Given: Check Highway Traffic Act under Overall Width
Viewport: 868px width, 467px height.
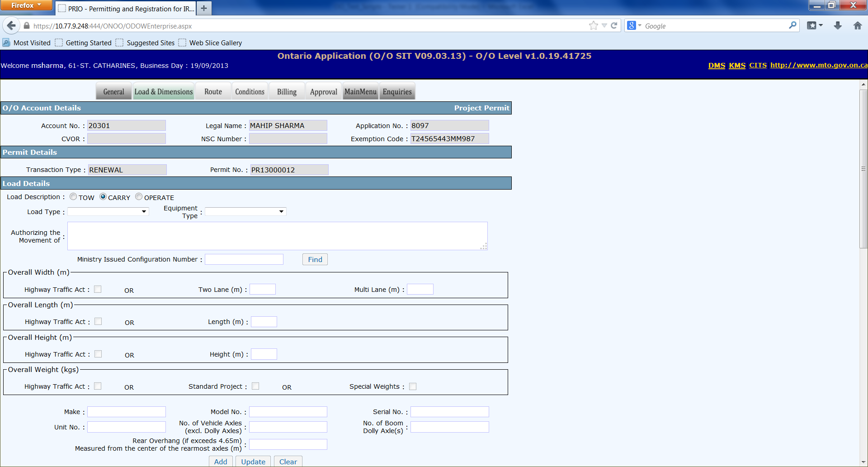Looking at the screenshot, I should click(98, 289).
